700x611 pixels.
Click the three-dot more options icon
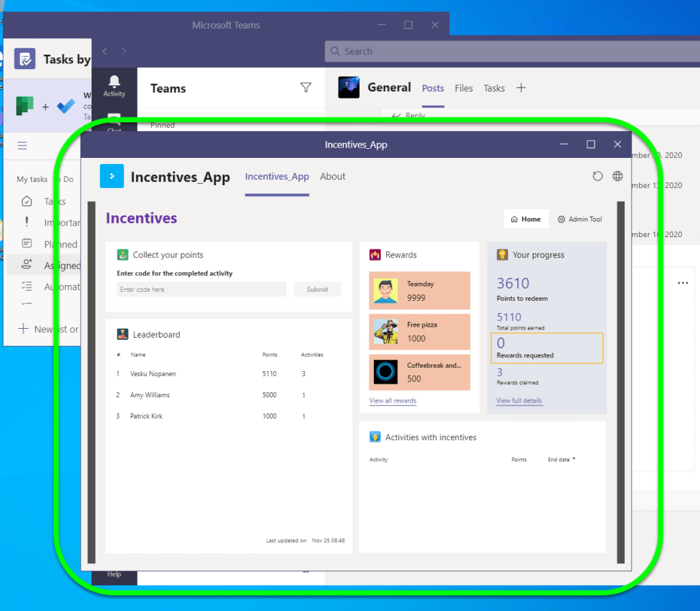tap(682, 283)
